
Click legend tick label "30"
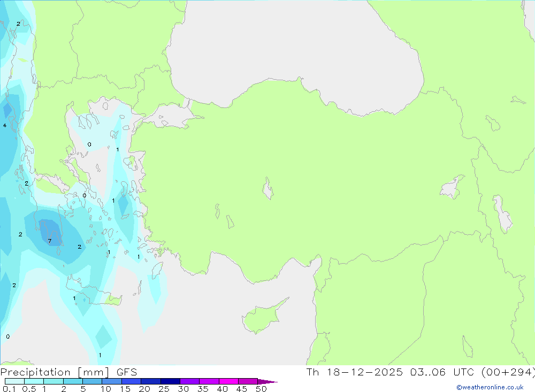(184, 389)
